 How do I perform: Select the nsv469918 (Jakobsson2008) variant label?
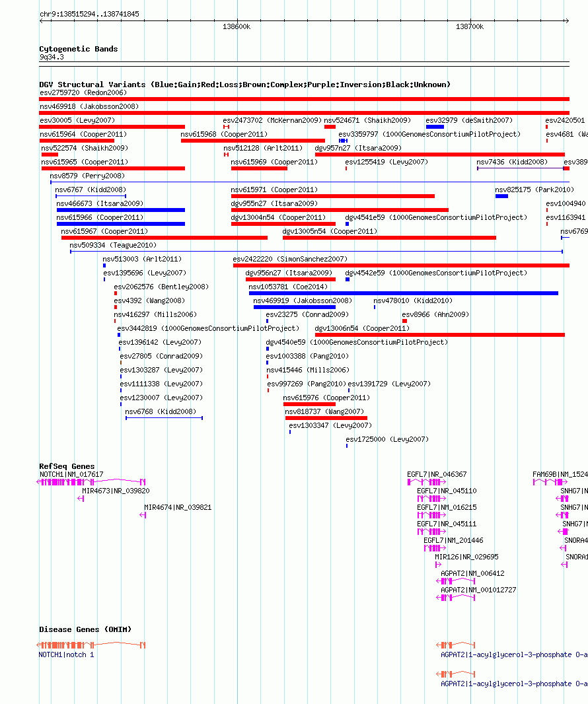(x=89, y=106)
